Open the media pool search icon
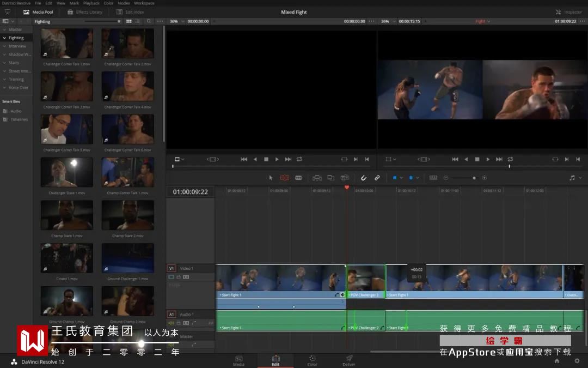The width and height of the screenshot is (588, 368). 149,21
